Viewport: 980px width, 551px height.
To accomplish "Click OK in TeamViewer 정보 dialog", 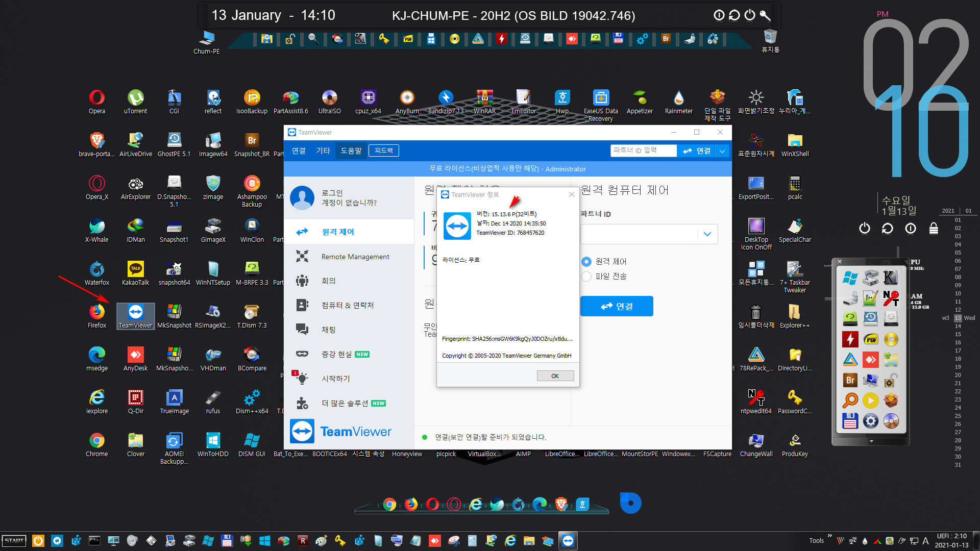I will pos(555,376).
